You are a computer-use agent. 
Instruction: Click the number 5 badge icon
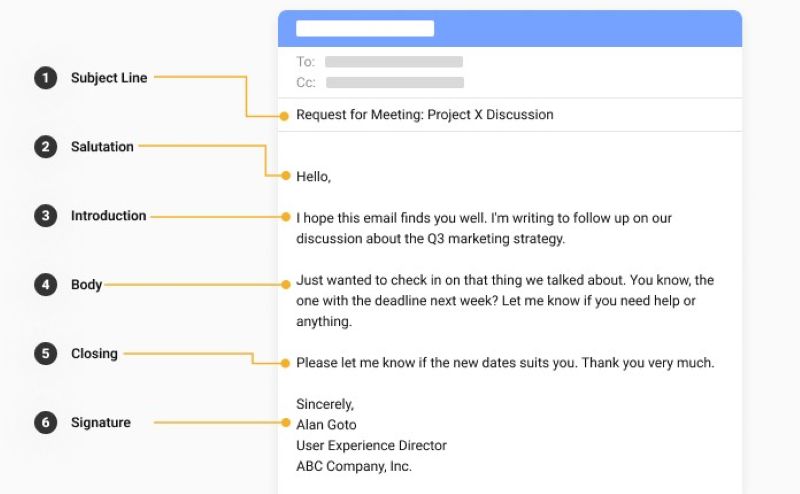(x=45, y=354)
